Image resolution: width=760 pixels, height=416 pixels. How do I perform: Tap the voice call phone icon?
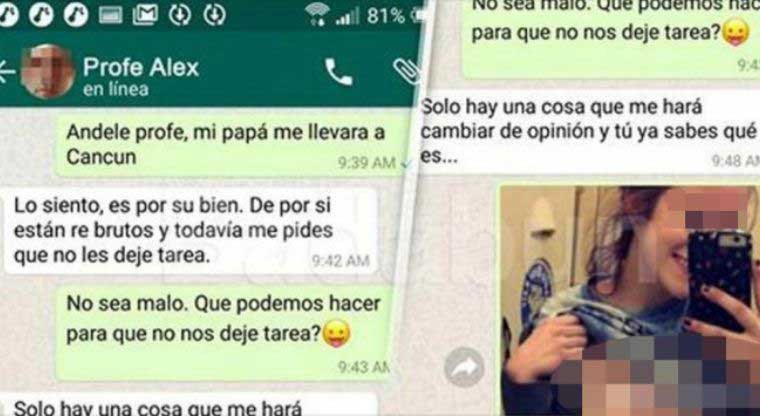click(338, 73)
